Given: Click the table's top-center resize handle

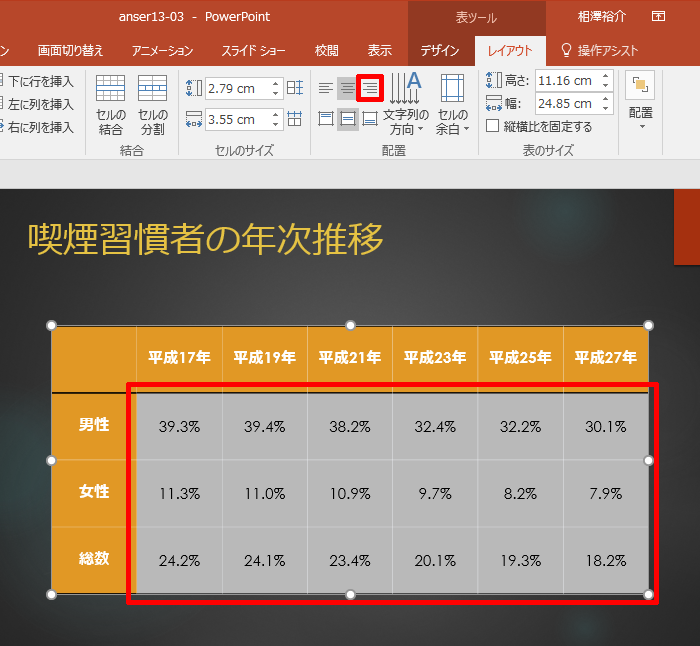Looking at the screenshot, I should click(350, 325).
